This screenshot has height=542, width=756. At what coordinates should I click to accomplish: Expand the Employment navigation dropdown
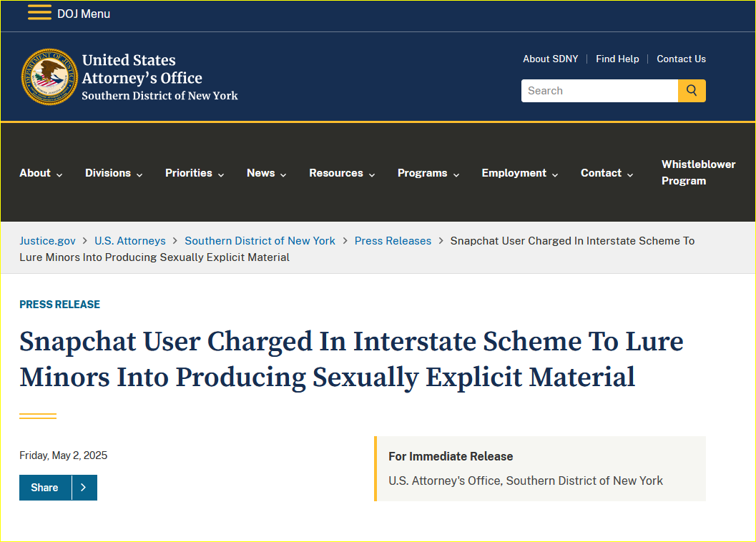tap(520, 173)
